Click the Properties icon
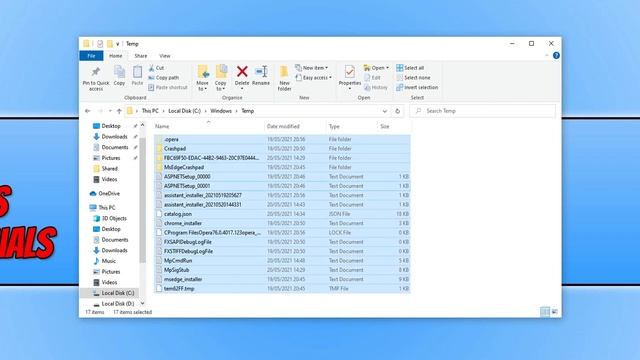The image size is (640, 360). 350,72
